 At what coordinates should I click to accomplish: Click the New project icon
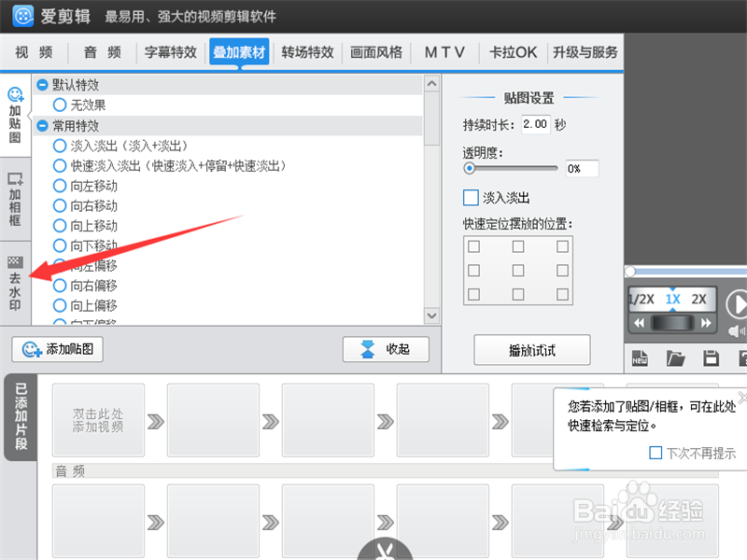click(x=640, y=357)
